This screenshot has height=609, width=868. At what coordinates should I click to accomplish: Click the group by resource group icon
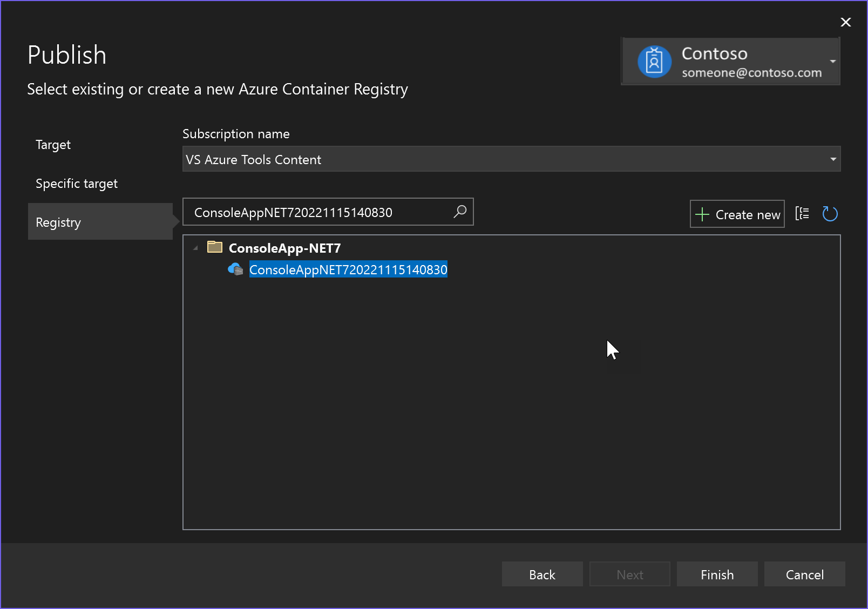pyautogui.click(x=802, y=214)
